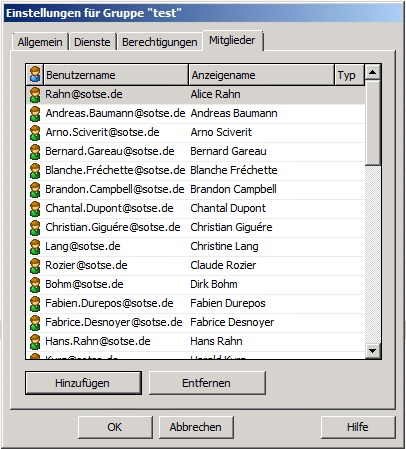Select username Fabien.Durepos@sotse.de

109,303
